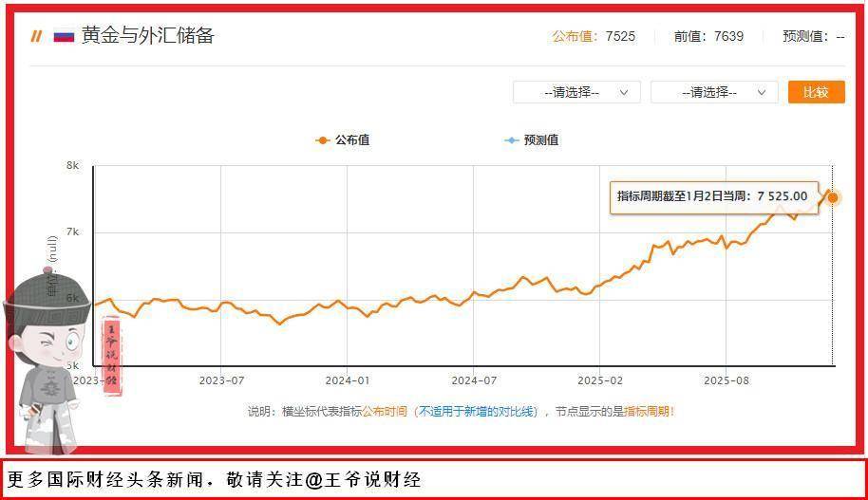This screenshot has height=500, width=868.
Task: Click the 7k y-axis label
Action: pyautogui.click(x=72, y=231)
